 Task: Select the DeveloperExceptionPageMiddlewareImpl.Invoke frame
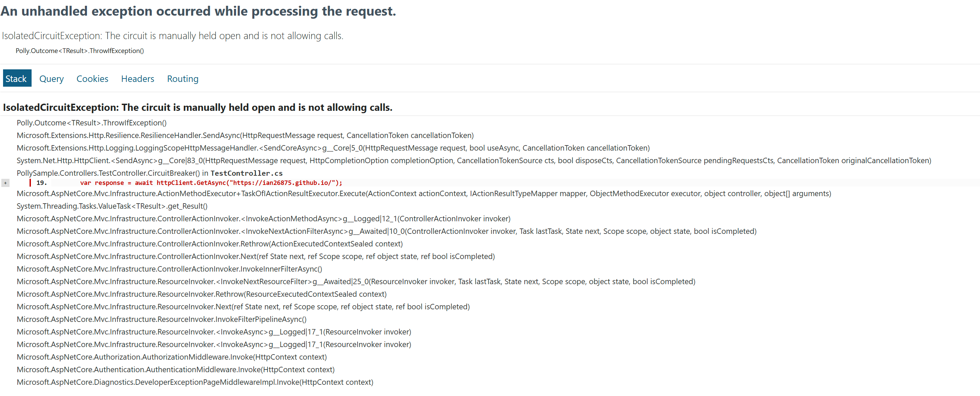pyautogui.click(x=195, y=382)
